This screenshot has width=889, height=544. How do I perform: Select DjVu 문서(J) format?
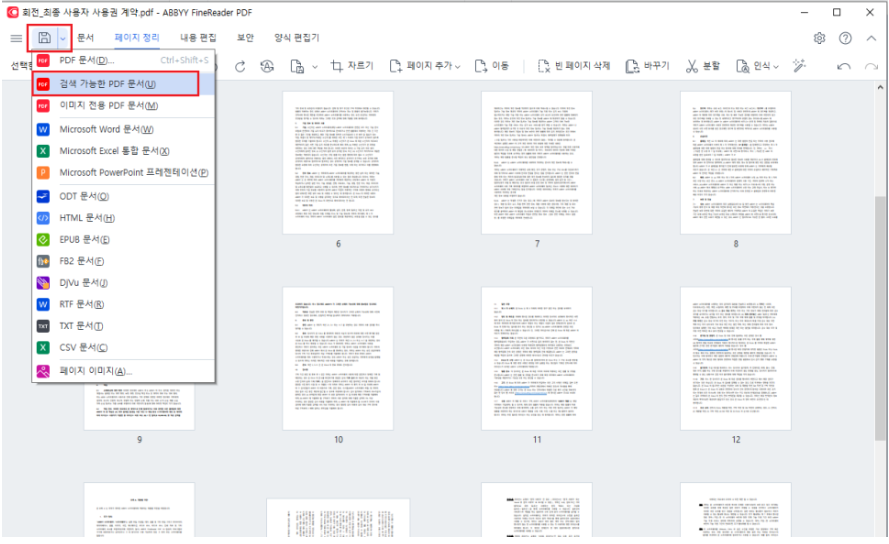(123, 282)
